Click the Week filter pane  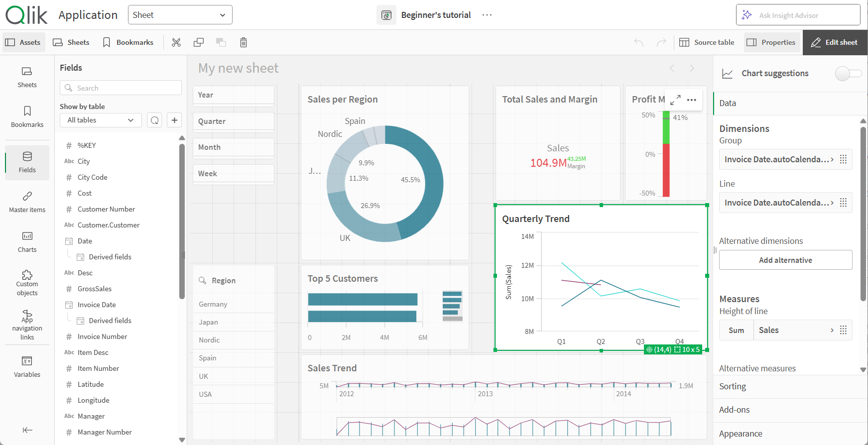[234, 174]
